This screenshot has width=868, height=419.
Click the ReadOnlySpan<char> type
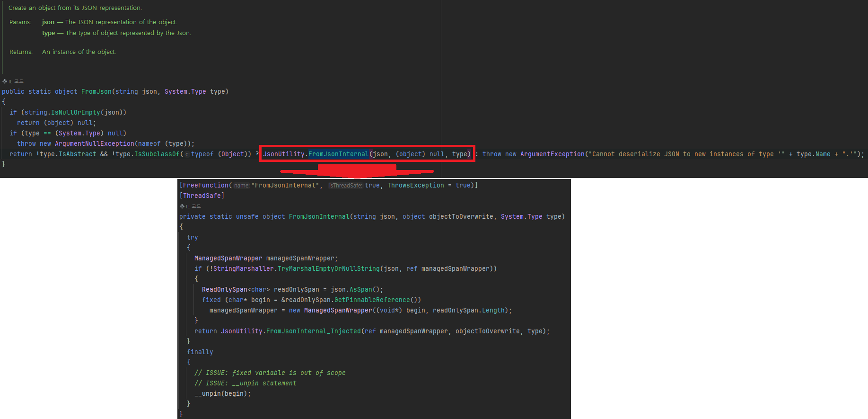point(236,289)
